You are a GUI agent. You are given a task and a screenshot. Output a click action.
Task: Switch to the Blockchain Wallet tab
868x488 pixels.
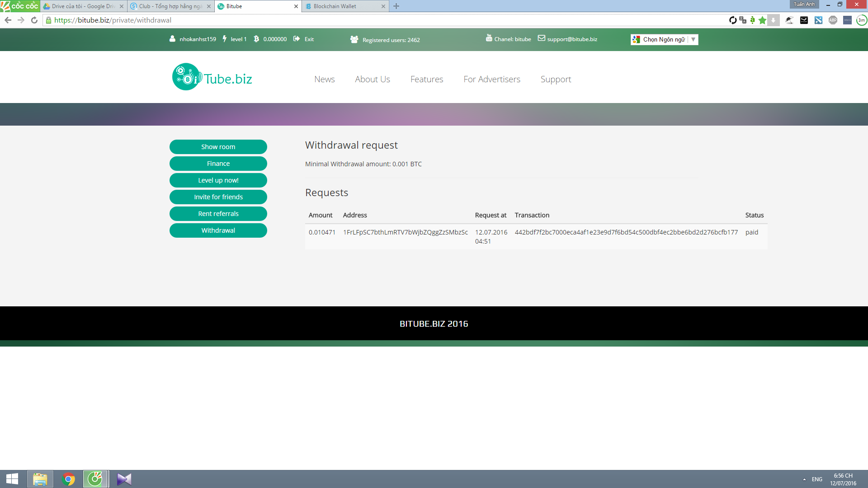point(335,6)
